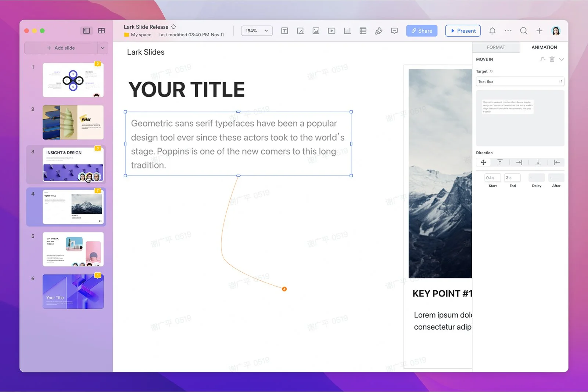Image resolution: width=588 pixels, height=392 pixels.
Task: Edit the Start time field
Action: [492, 178]
